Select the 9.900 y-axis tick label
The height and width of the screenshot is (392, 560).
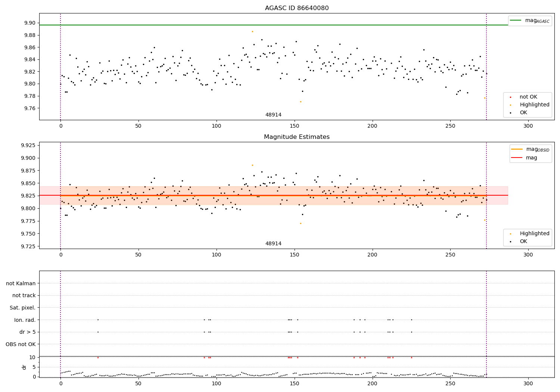tap(28, 158)
